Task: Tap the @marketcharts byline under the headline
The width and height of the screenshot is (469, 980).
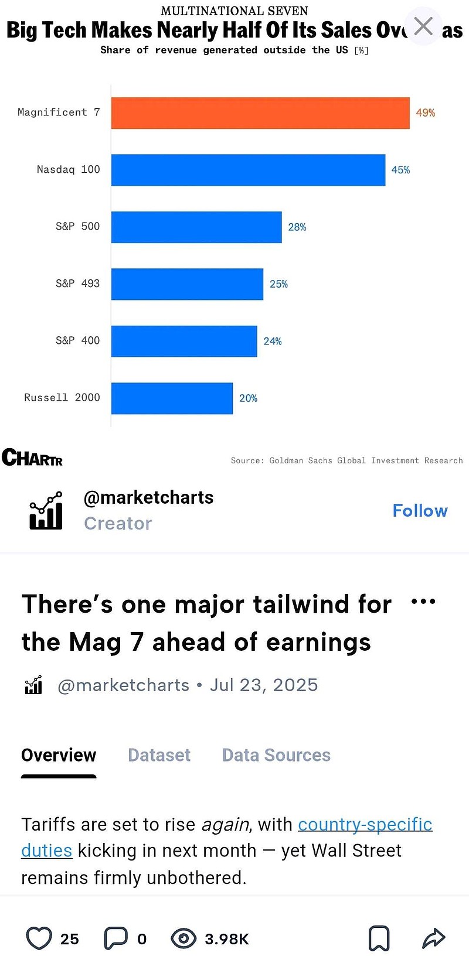Action: 124,685
